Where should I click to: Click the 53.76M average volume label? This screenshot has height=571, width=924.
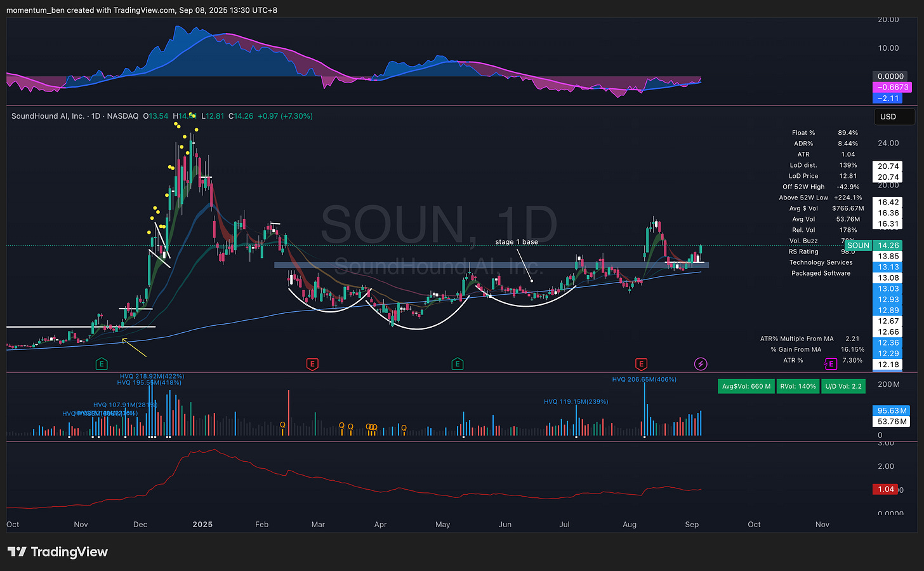coord(892,421)
